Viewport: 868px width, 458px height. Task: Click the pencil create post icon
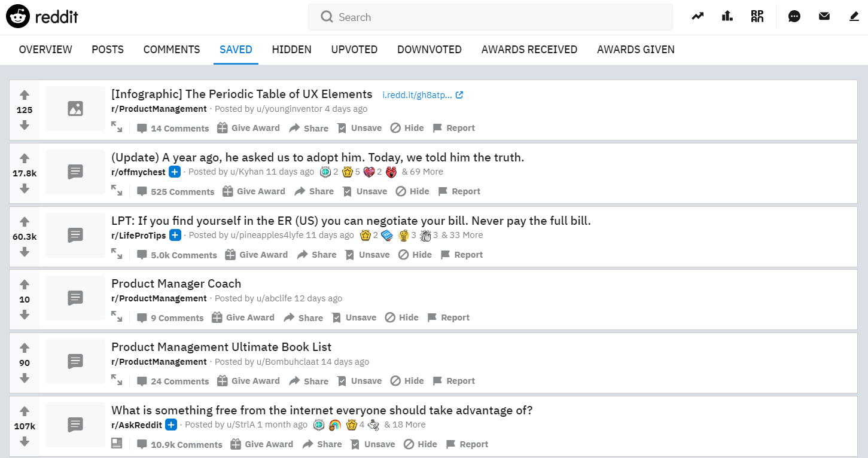(x=854, y=17)
